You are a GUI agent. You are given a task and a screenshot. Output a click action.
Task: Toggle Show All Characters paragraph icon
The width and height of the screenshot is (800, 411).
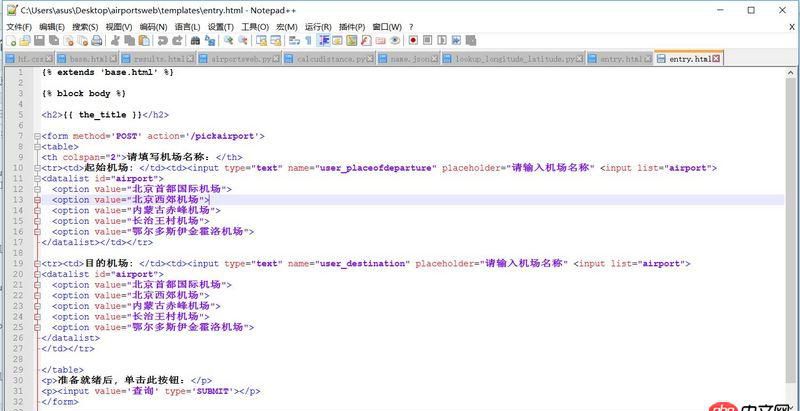309,41
